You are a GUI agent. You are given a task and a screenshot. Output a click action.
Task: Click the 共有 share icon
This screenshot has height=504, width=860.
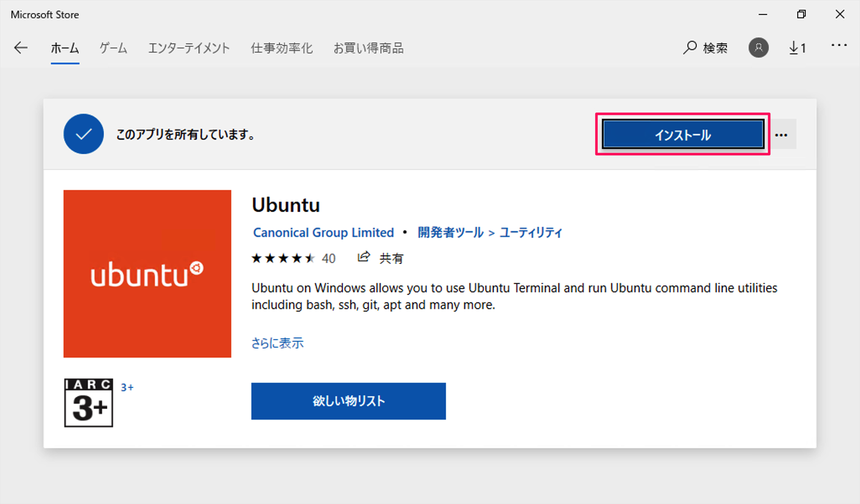tap(380, 258)
